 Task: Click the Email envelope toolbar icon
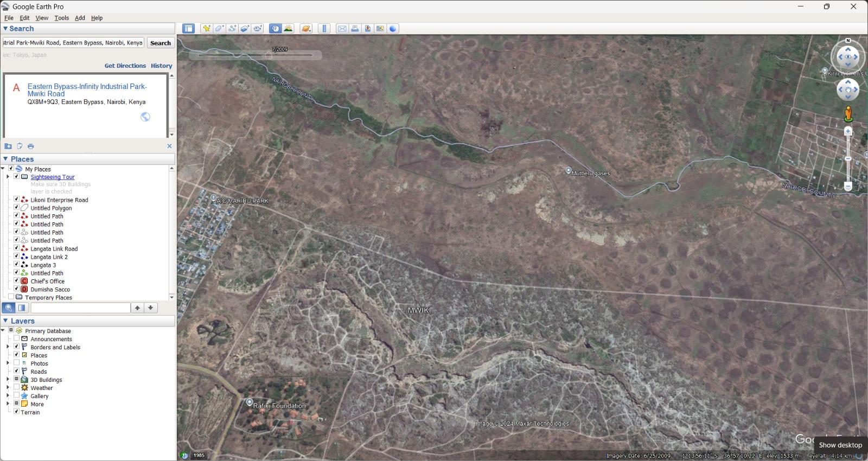(x=342, y=29)
